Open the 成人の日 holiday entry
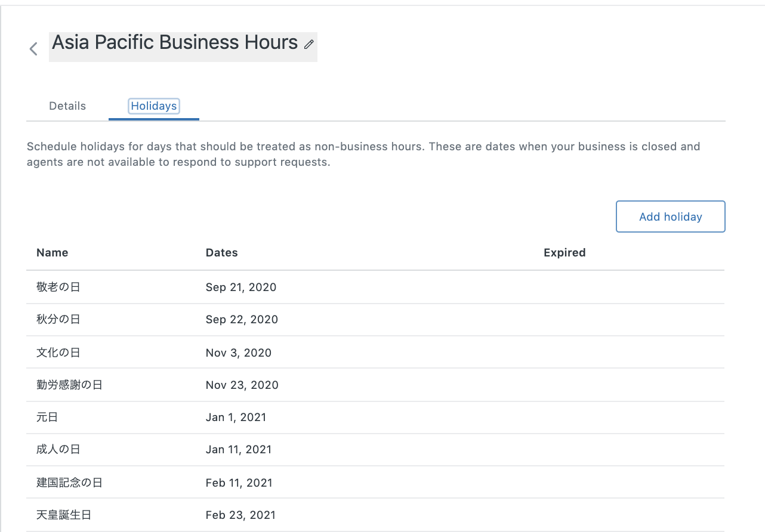This screenshot has width=765, height=532. [58, 450]
